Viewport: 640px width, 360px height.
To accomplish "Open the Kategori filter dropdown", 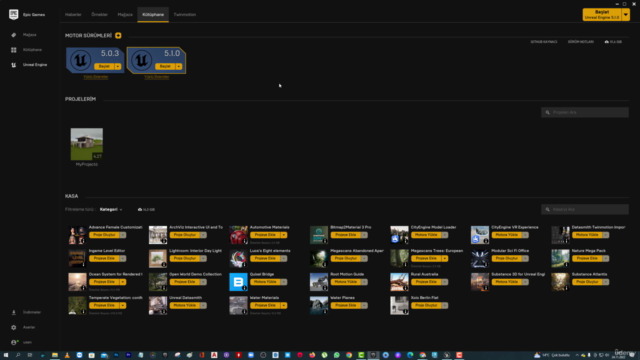I will (111, 209).
